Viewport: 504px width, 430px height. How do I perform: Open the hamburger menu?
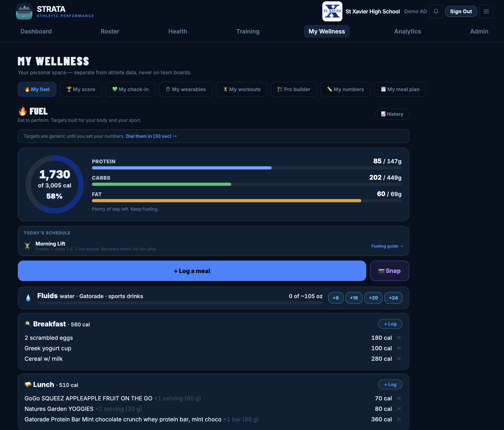(x=486, y=11)
